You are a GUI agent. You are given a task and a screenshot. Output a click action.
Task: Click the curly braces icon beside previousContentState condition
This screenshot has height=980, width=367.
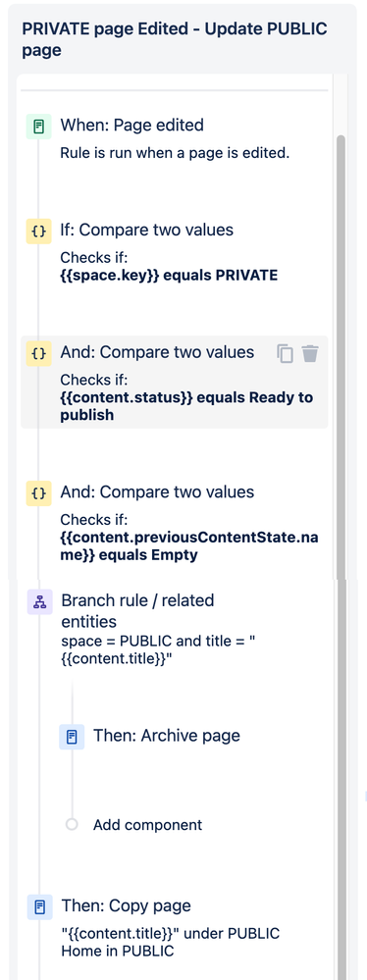pyautogui.click(x=38, y=493)
